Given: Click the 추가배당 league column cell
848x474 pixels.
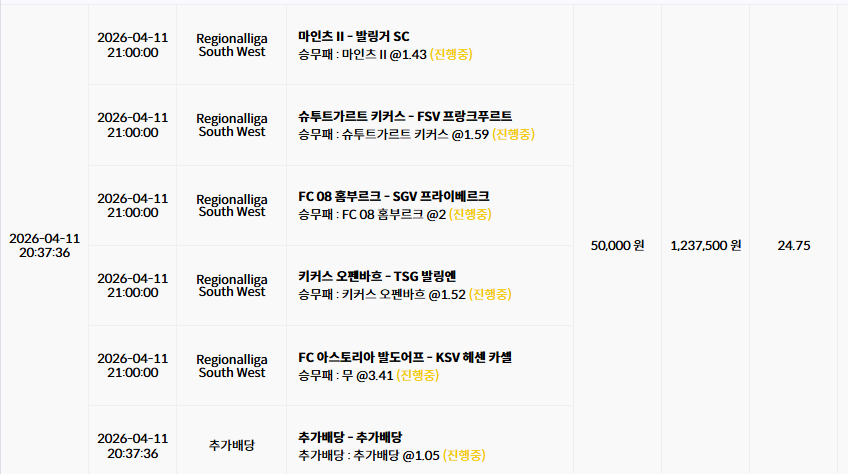Looking at the screenshot, I should tap(231, 445).
